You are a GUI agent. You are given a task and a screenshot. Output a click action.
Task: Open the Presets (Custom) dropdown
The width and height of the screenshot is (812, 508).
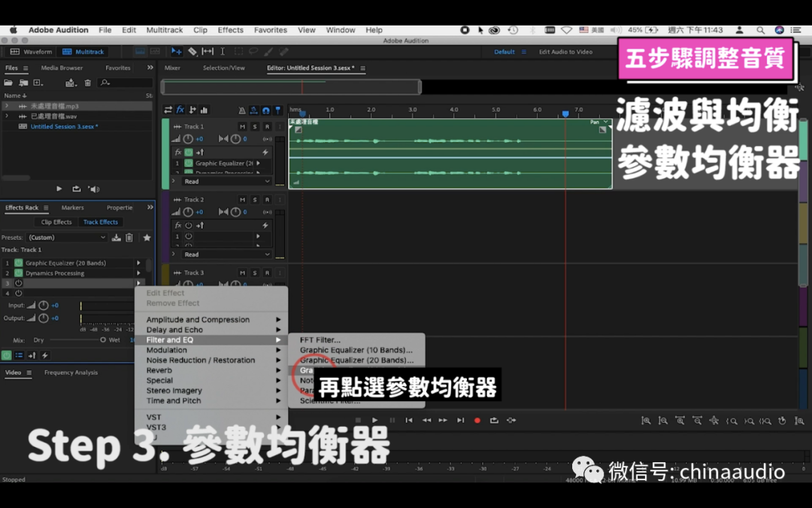67,237
